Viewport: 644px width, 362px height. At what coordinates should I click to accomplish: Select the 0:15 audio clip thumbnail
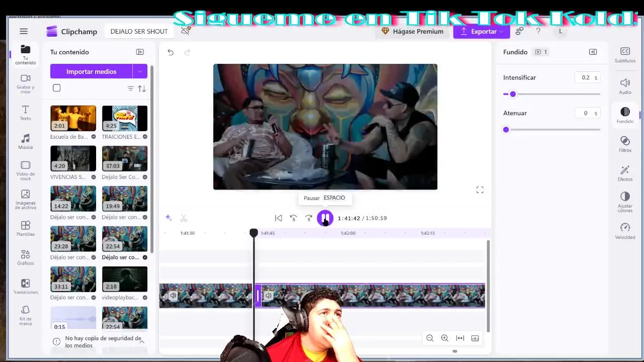pyautogui.click(x=73, y=318)
